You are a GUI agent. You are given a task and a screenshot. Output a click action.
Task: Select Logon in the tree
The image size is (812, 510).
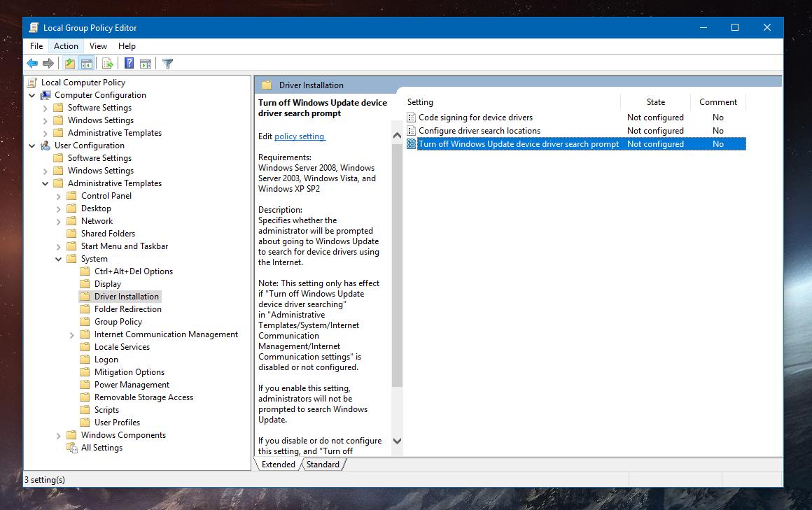[x=106, y=360]
